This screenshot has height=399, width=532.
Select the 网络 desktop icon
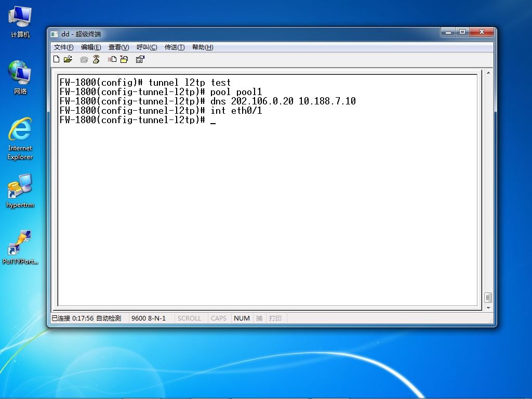pos(20,77)
